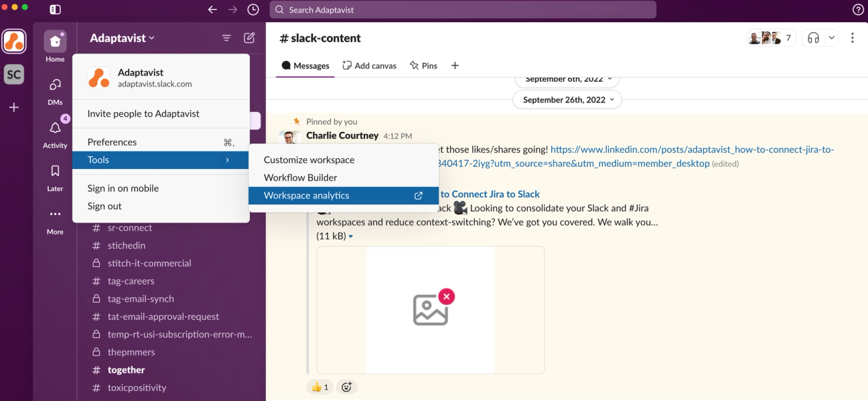Add a reaction with the emoji icon
Viewport: 868px width, 401px height.
(346, 386)
